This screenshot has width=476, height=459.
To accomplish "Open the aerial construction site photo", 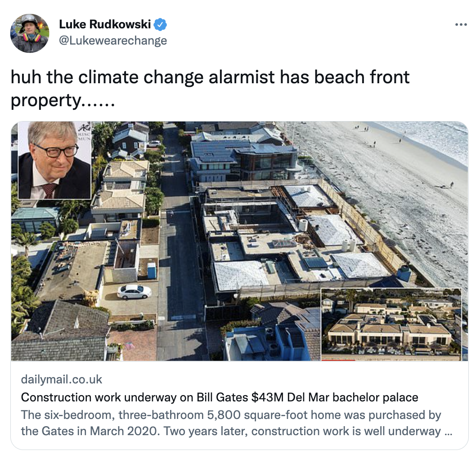I will 240,241.
